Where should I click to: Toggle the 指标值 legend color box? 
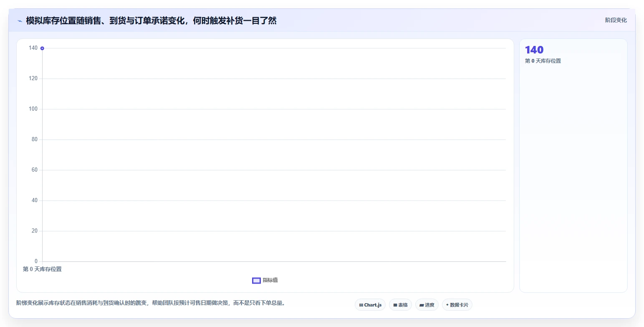coord(256,280)
